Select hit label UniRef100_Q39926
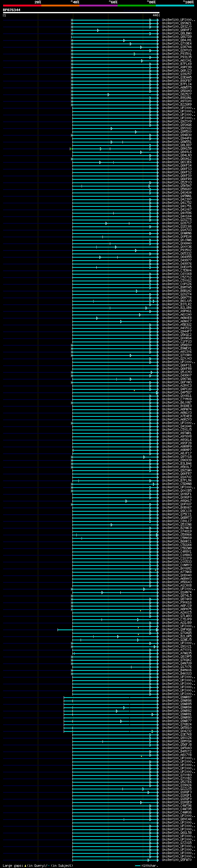The width and height of the screenshot is (197, 868). pyautogui.click(x=176, y=785)
